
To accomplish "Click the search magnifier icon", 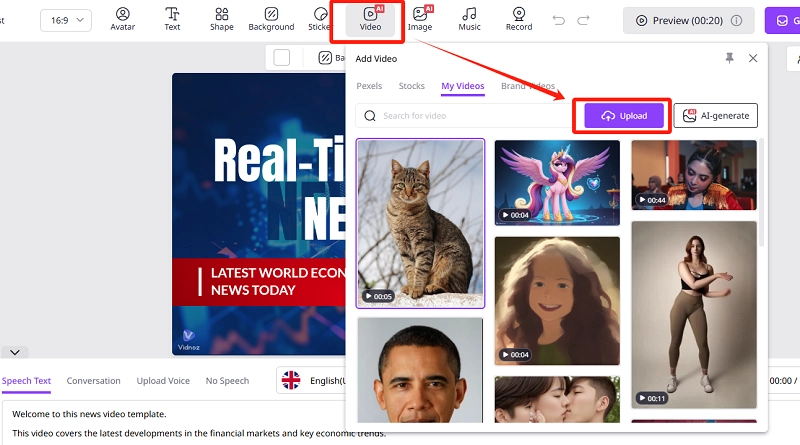I will [370, 116].
